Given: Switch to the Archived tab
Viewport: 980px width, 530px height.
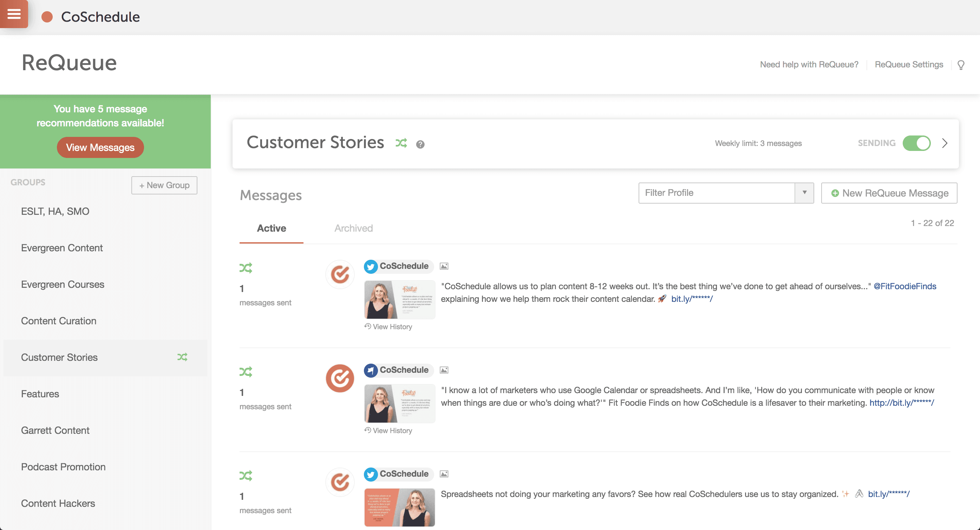Looking at the screenshot, I should pos(353,228).
